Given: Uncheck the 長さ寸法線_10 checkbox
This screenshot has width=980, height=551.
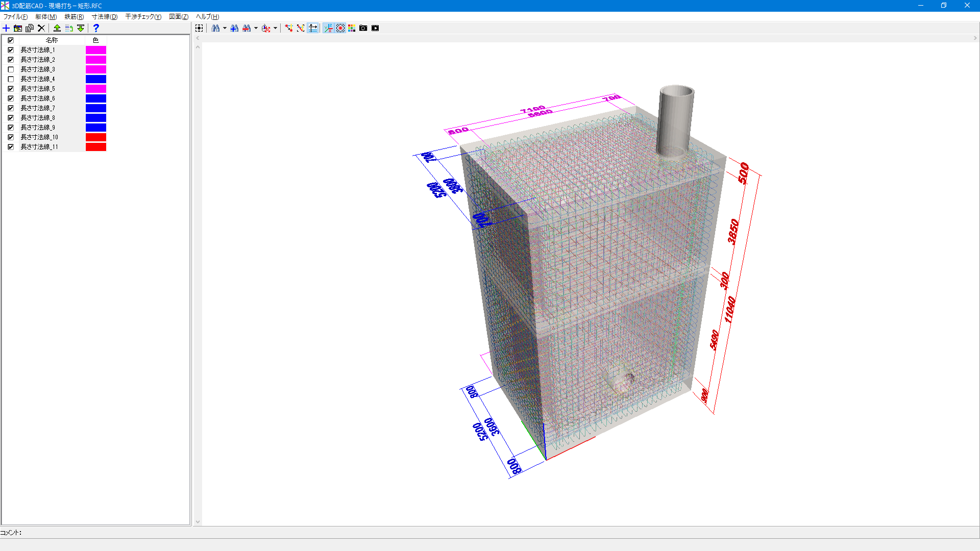Looking at the screenshot, I should pos(11,137).
